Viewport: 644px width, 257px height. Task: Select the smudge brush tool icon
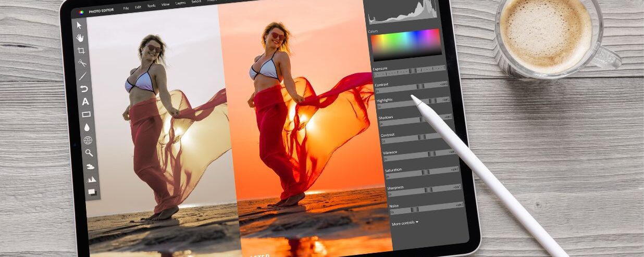pos(90,166)
